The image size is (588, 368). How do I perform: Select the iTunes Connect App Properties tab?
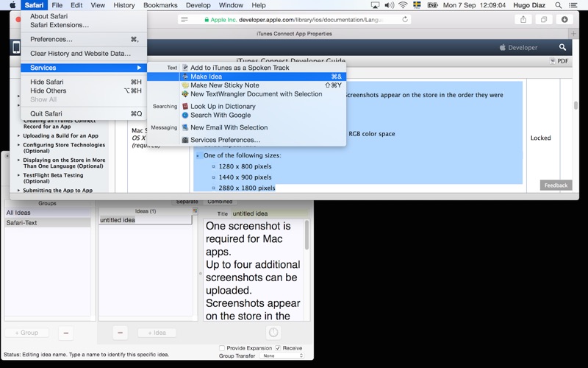295,33
